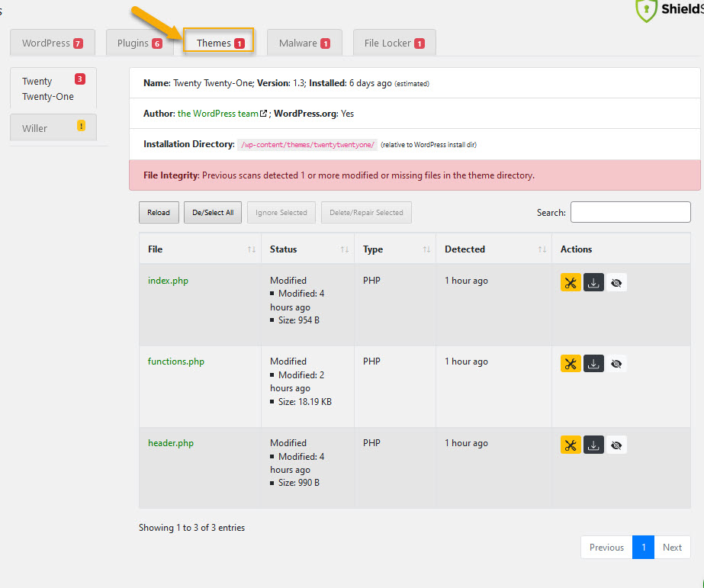Sort the table by Status column
Screen dimensions: 704x588
click(307, 249)
